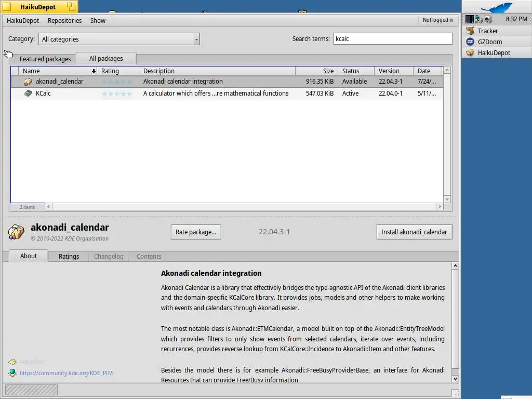Open the community.kde.org KDE_PIM link
Image resolution: width=532 pixels, height=399 pixels.
[66, 373]
